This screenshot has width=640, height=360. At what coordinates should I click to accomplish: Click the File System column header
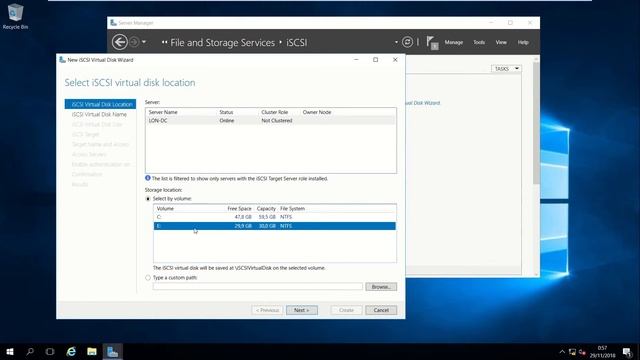(x=292, y=208)
